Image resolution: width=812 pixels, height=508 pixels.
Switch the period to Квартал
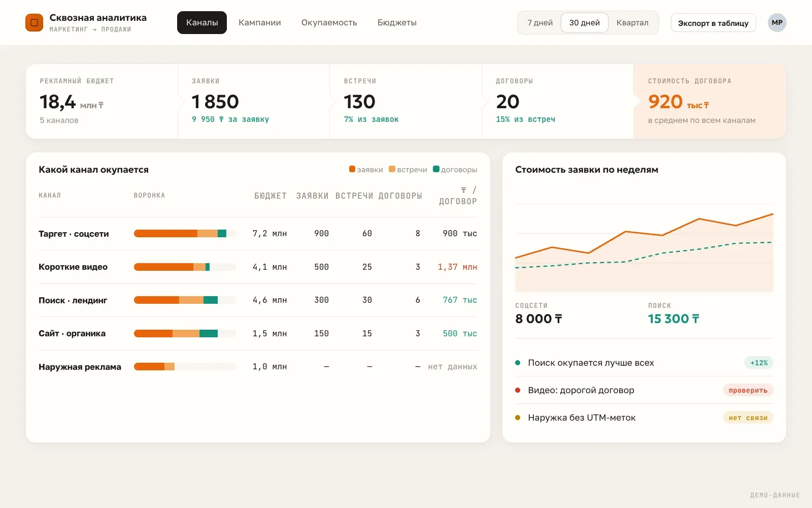tap(632, 22)
